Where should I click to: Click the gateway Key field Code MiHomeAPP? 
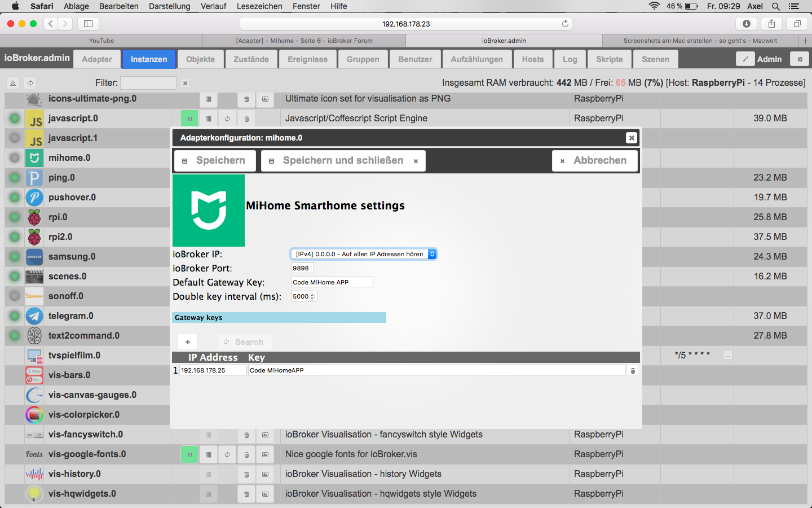(x=436, y=370)
